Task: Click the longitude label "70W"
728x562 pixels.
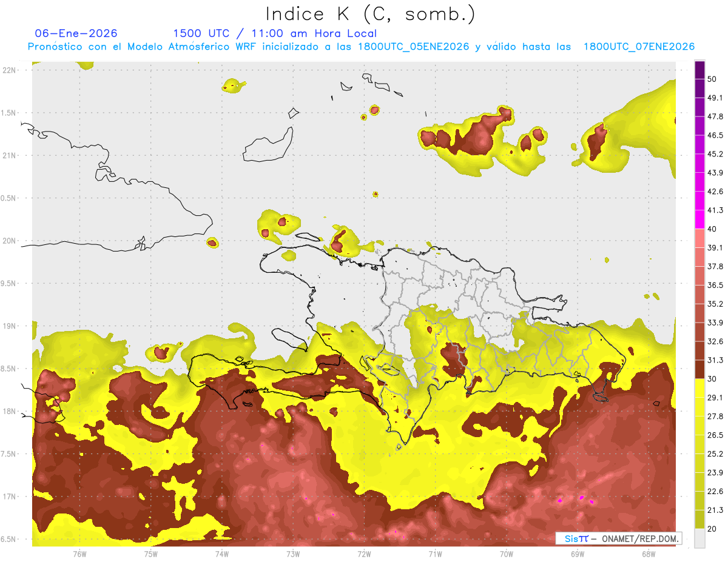Action: click(x=506, y=554)
